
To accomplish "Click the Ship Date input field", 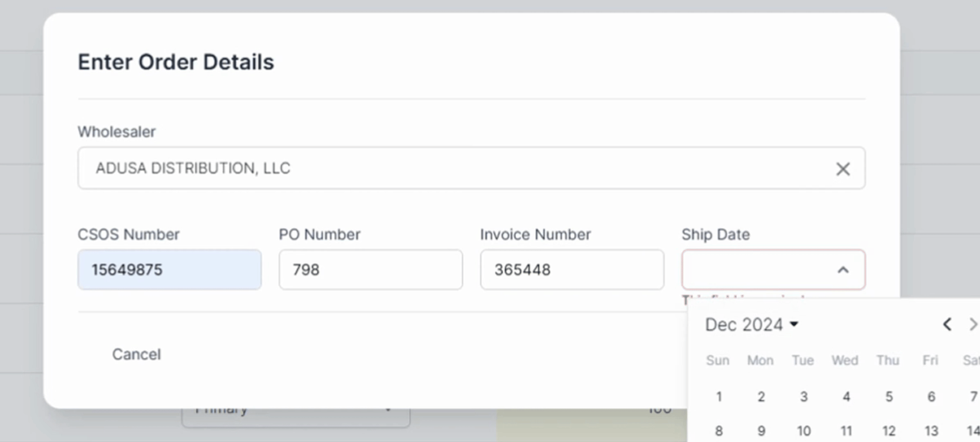I will tap(773, 270).
